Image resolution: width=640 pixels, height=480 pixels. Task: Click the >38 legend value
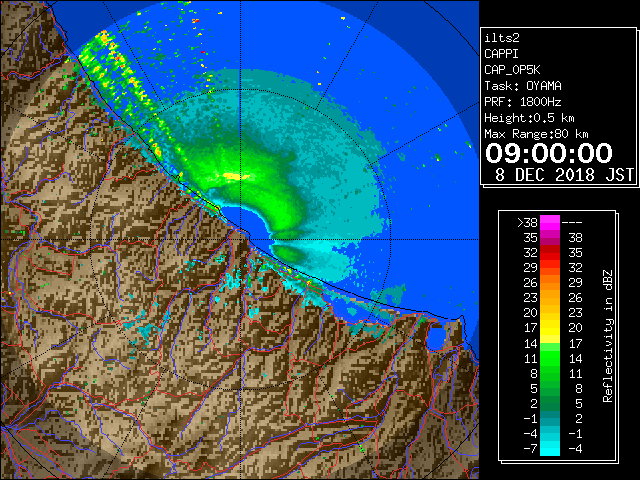[527, 223]
